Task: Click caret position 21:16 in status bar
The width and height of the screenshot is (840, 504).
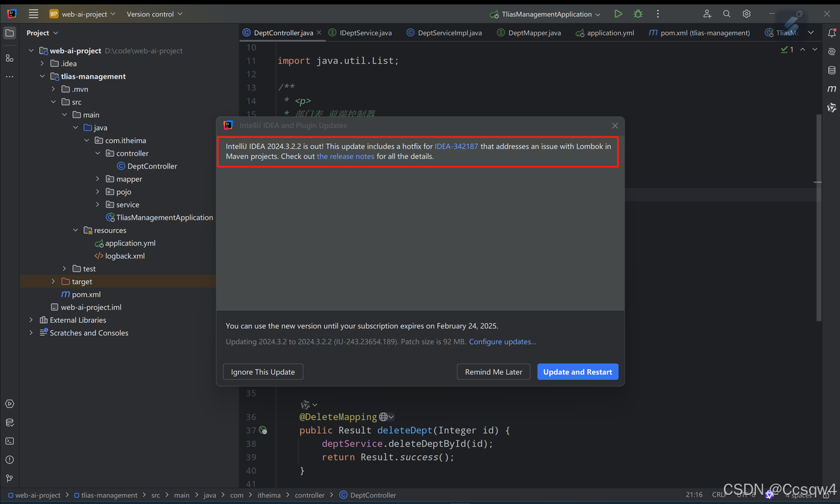Action: 694,495
